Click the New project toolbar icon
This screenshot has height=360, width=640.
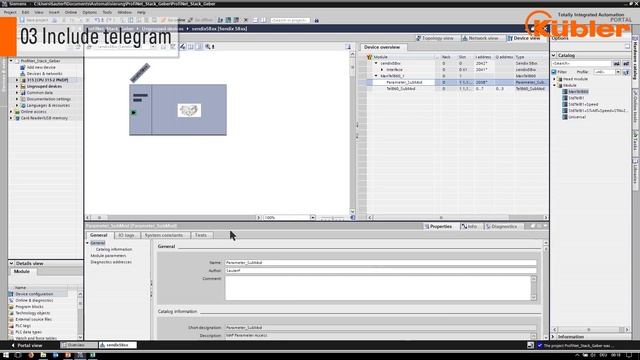(x=22, y=20)
